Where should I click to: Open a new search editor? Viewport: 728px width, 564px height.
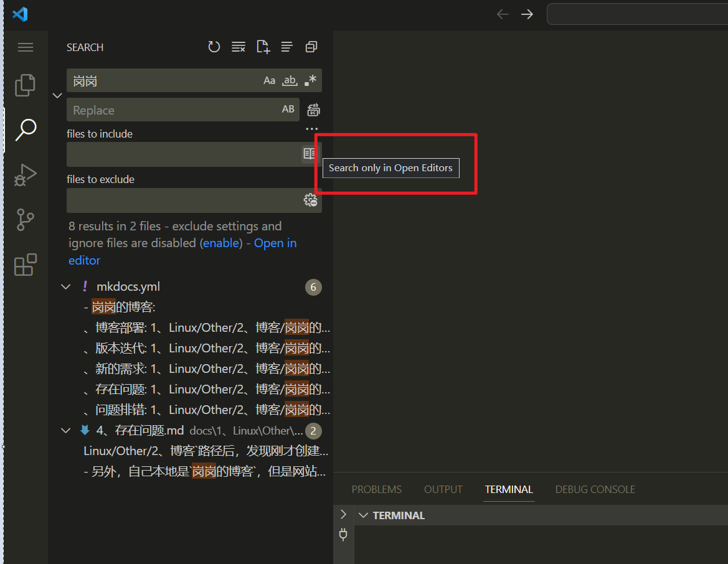263,47
